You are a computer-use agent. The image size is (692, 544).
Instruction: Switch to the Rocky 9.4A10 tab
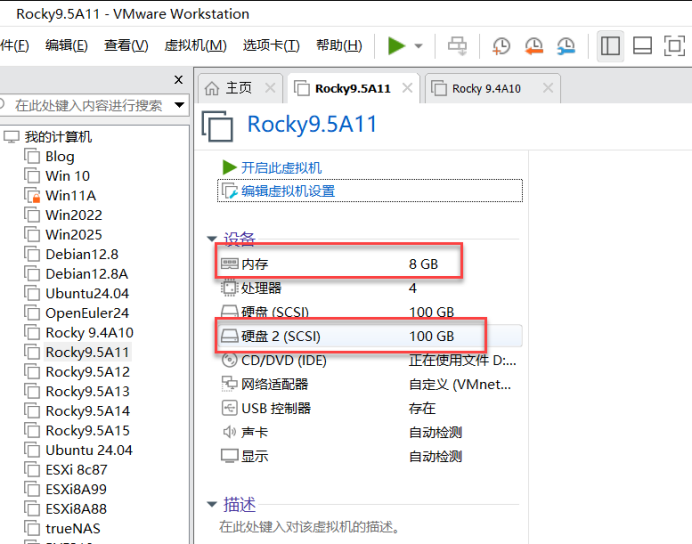pos(486,88)
